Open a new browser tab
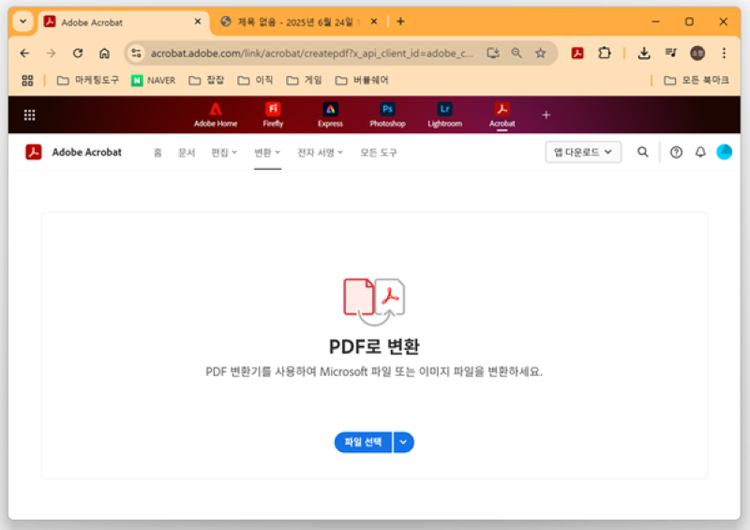This screenshot has height=530, width=750. [x=401, y=22]
